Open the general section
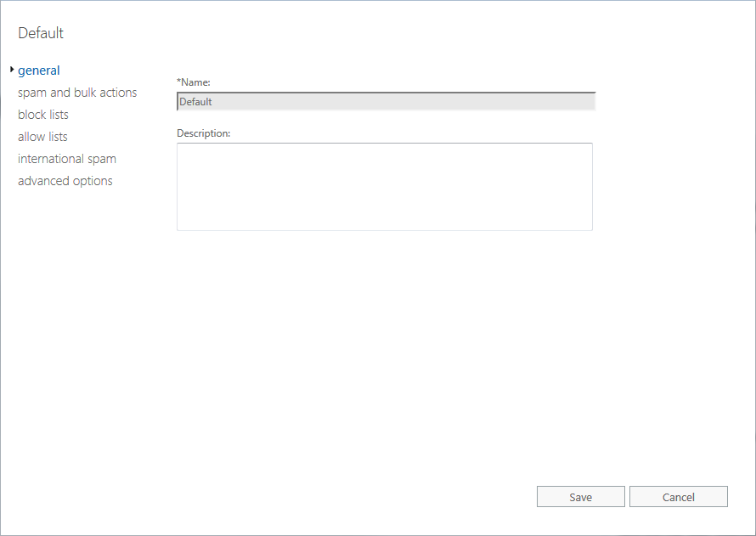 point(38,71)
